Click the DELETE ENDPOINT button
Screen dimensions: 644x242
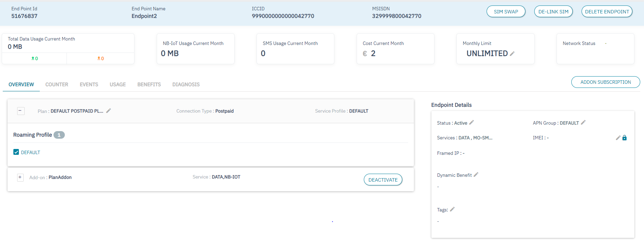(607, 12)
